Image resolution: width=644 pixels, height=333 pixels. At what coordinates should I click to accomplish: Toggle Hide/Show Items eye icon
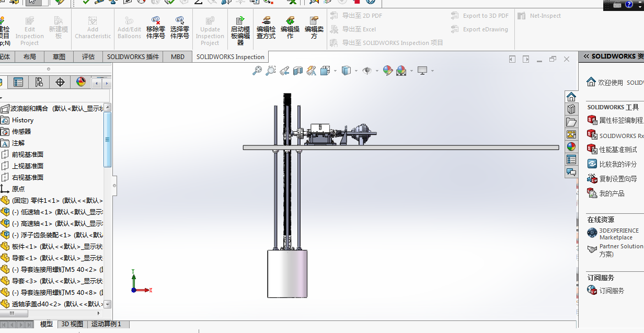(x=367, y=71)
